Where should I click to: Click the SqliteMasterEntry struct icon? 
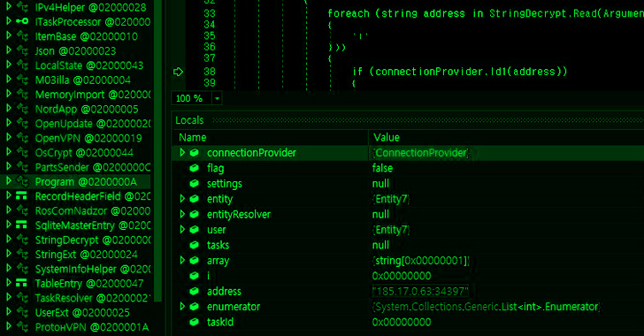point(21,225)
